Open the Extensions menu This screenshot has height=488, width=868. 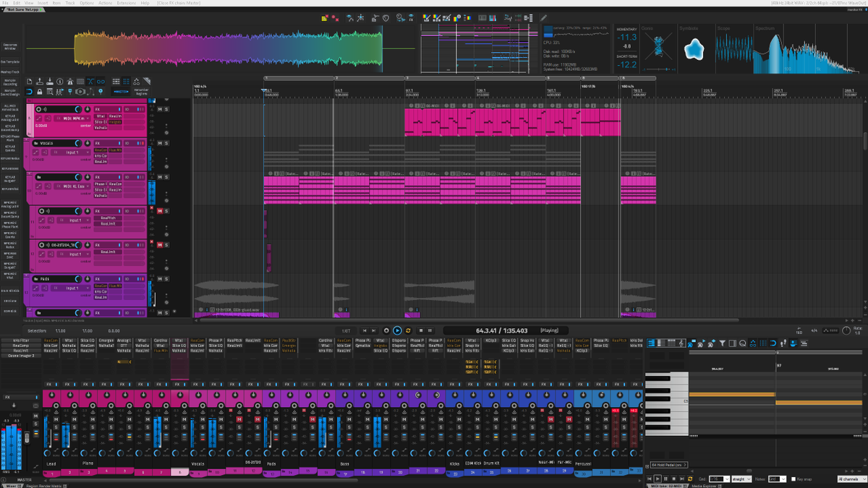coord(127,3)
